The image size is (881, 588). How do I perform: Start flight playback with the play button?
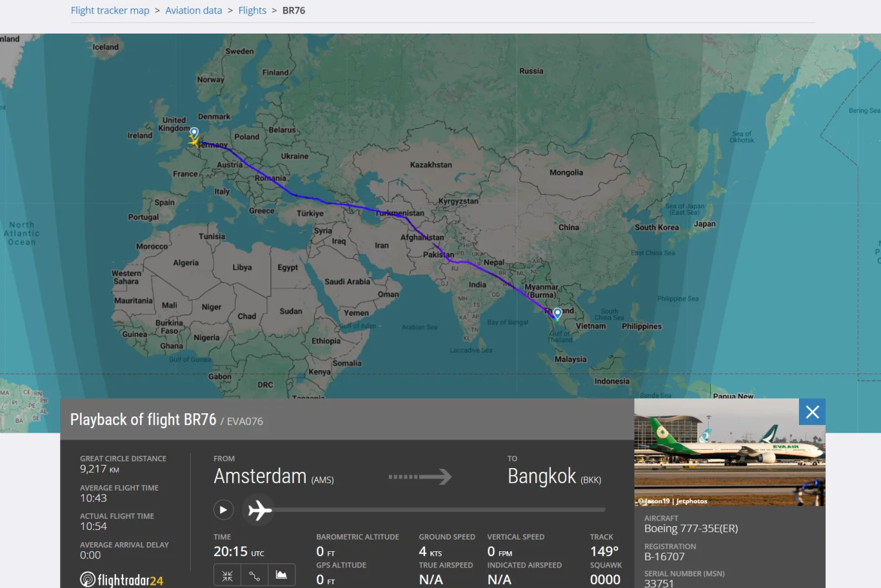coord(223,510)
